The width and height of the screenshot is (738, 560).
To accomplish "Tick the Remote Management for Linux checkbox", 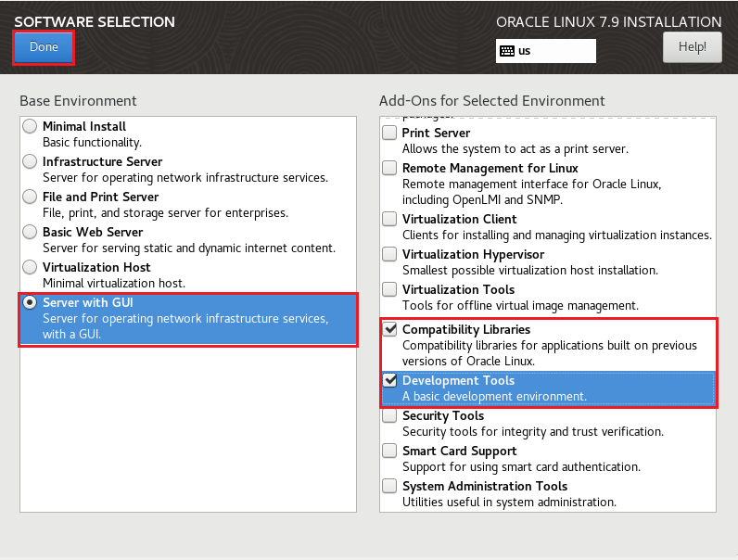I will [x=389, y=168].
